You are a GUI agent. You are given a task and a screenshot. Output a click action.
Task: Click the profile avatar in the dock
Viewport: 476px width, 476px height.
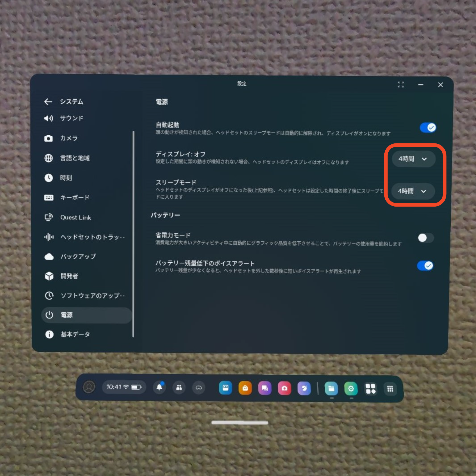click(x=89, y=387)
